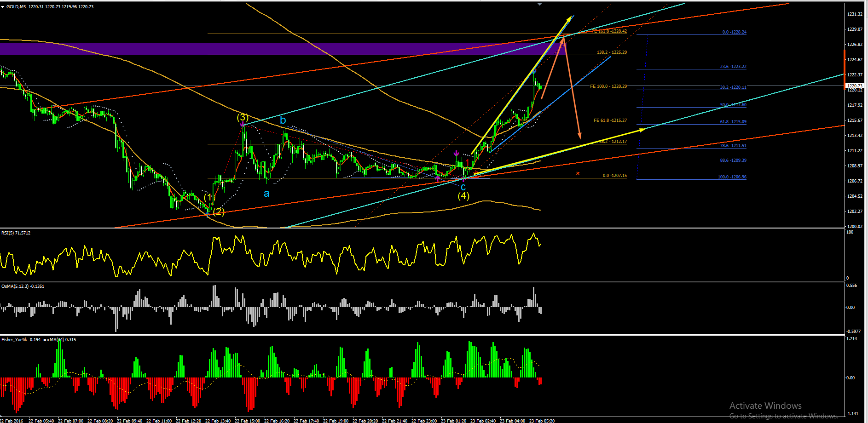Select the 23.6 -1223.22 retracement level label
Image resolution: width=868 pixels, height=423 pixels.
point(733,67)
